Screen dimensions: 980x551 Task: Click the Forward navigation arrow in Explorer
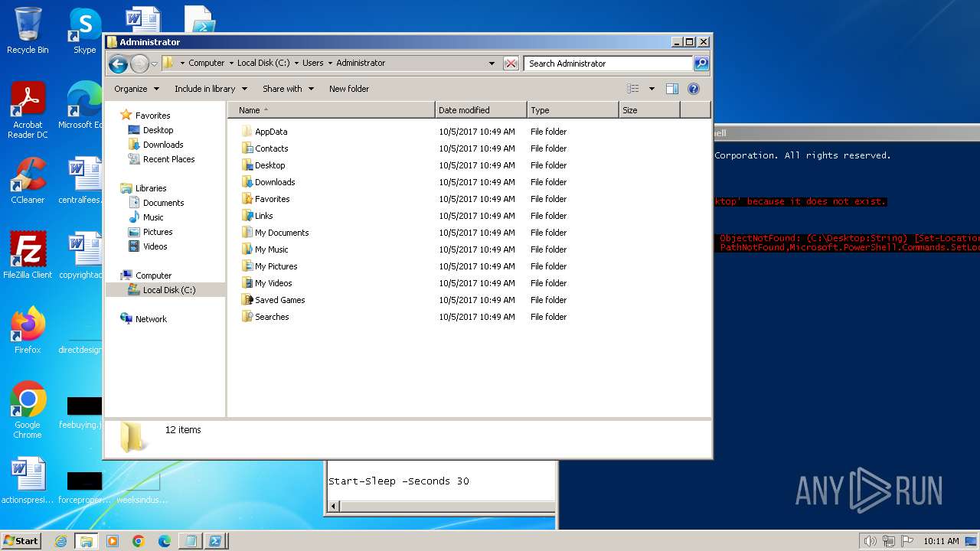tap(139, 64)
